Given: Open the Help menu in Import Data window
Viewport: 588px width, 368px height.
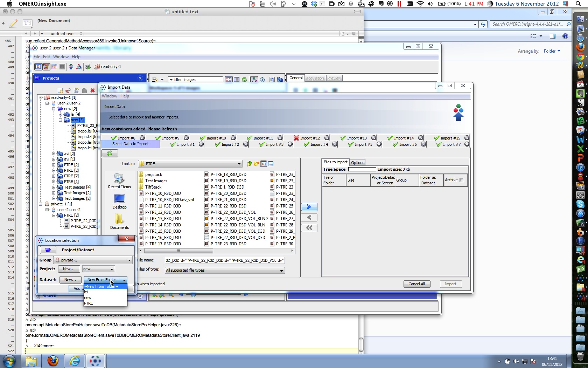Looking at the screenshot, I should tap(125, 96).
